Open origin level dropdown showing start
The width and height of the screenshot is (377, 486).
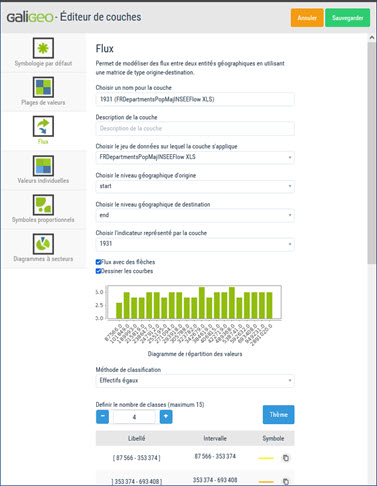point(195,186)
